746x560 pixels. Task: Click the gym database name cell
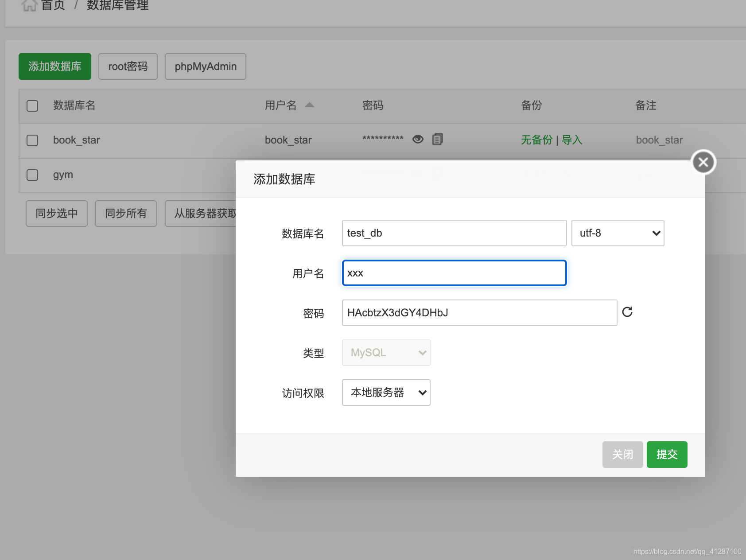coord(63,175)
